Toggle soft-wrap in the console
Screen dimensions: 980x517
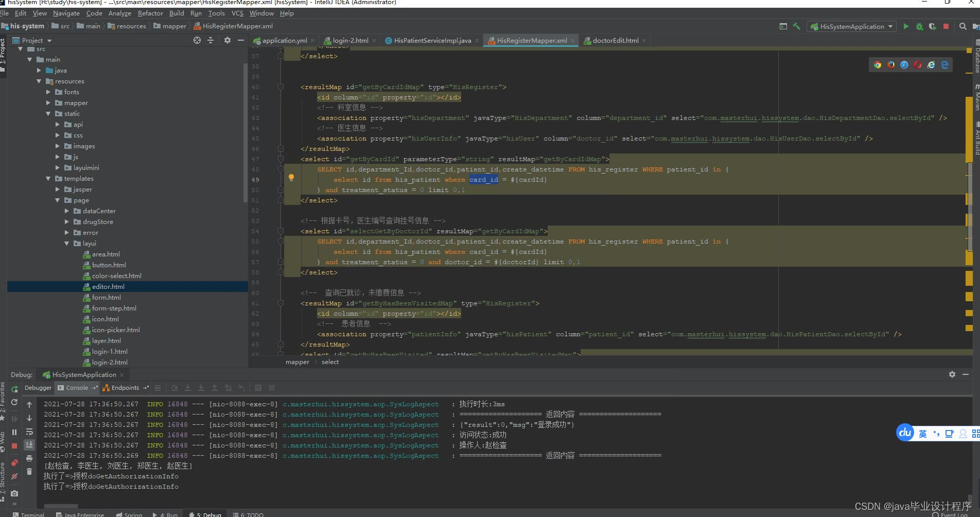[x=29, y=432]
